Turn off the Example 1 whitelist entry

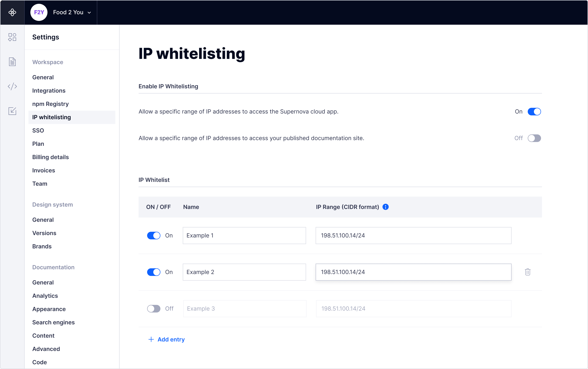[154, 235]
